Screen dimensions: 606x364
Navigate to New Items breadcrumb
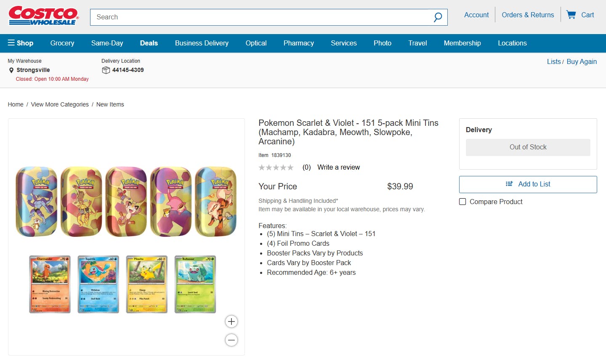pos(110,104)
